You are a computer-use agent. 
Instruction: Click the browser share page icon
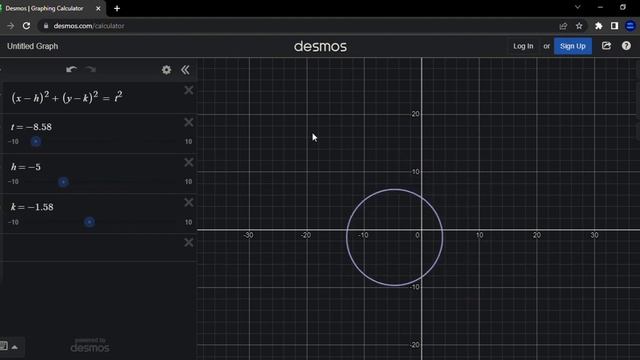[x=563, y=26]
